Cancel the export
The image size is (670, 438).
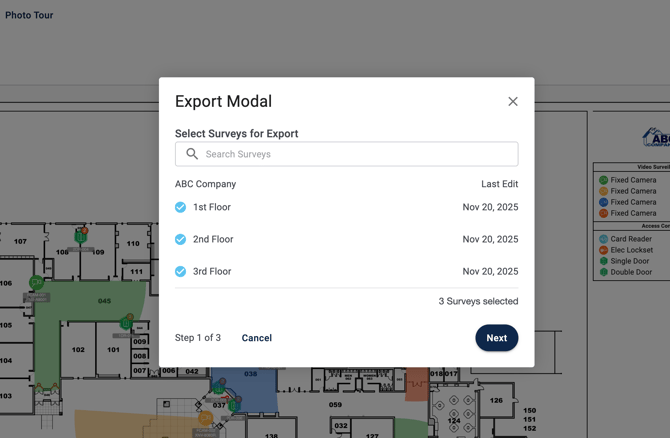(257, 338)
